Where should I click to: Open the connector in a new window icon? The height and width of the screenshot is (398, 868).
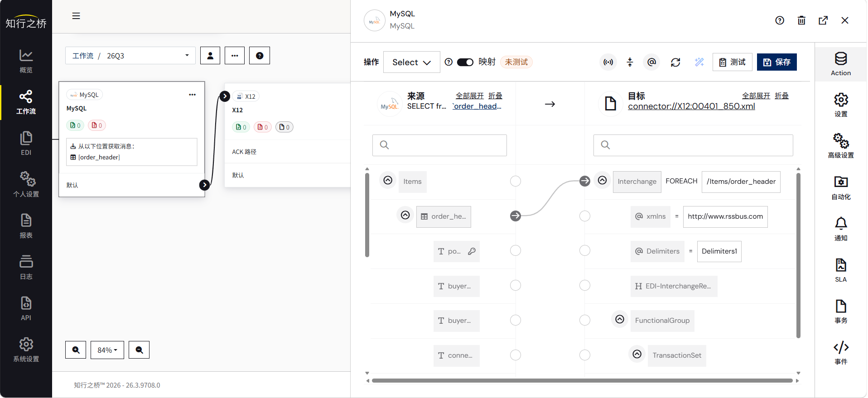pos(823,20)
